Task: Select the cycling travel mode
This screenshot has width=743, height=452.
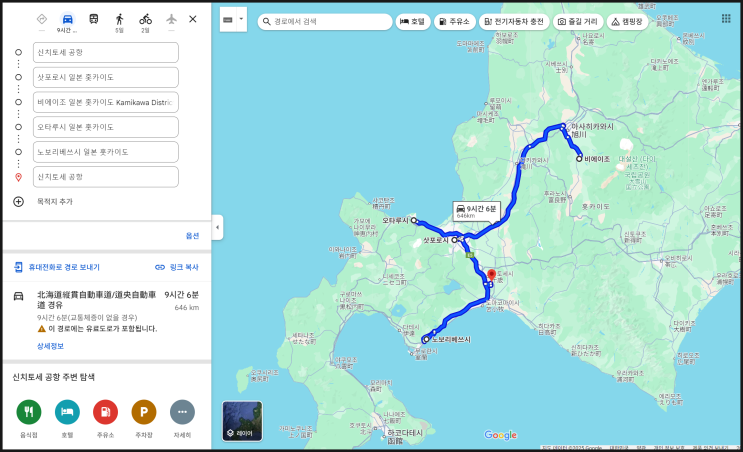Action: click(145, 19)
